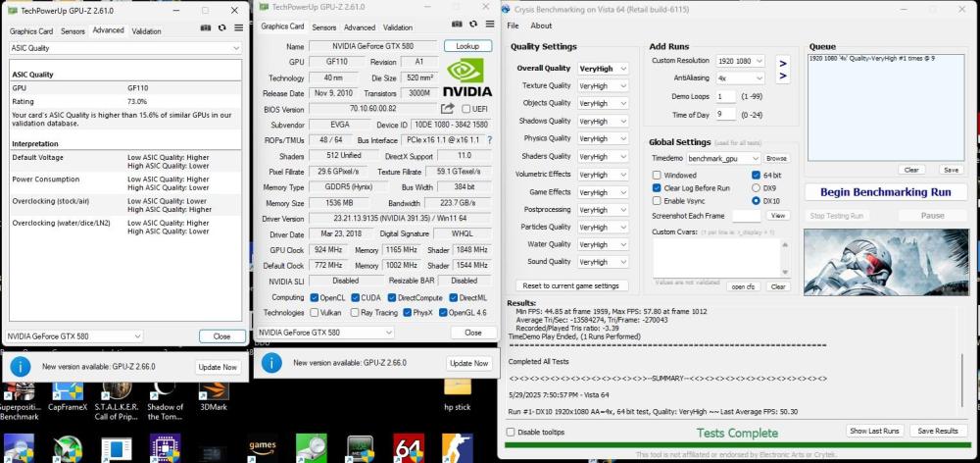Open Custom Resolution dropdown
This screenshot has width=980, height=463.
coord(741,61)
